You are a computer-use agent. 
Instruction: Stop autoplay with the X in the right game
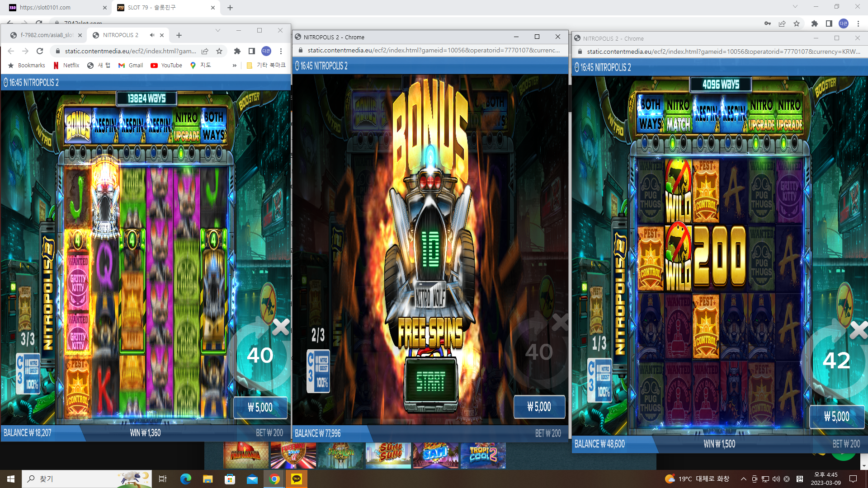858,330
